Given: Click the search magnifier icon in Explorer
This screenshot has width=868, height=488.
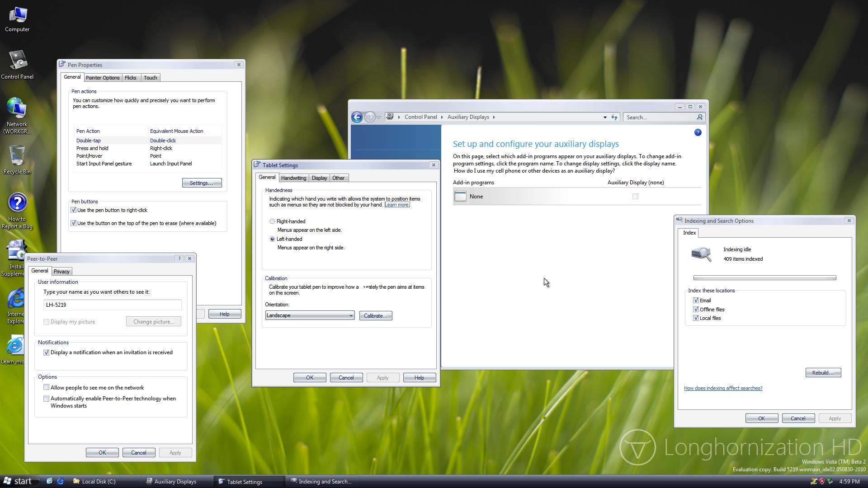Looking at the screenshot, I should pos(699,117).
